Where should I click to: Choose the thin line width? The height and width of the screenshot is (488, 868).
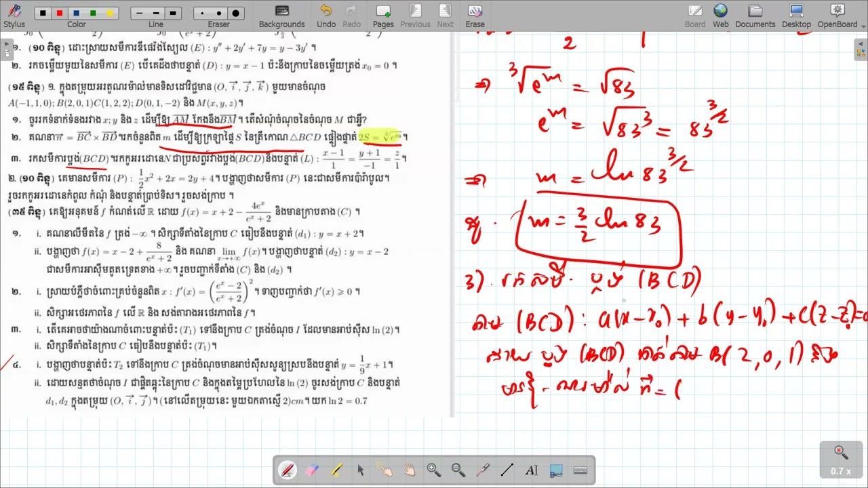pos(140,14)
